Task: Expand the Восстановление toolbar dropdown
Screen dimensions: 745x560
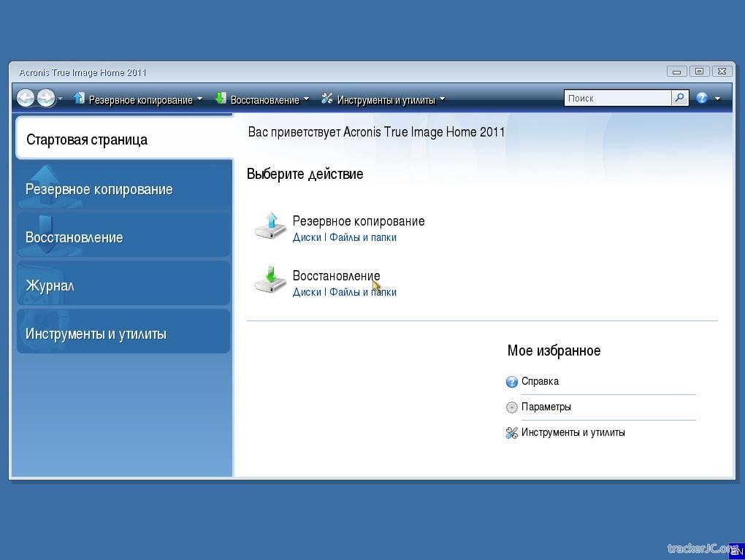Action: pos(306,99)
